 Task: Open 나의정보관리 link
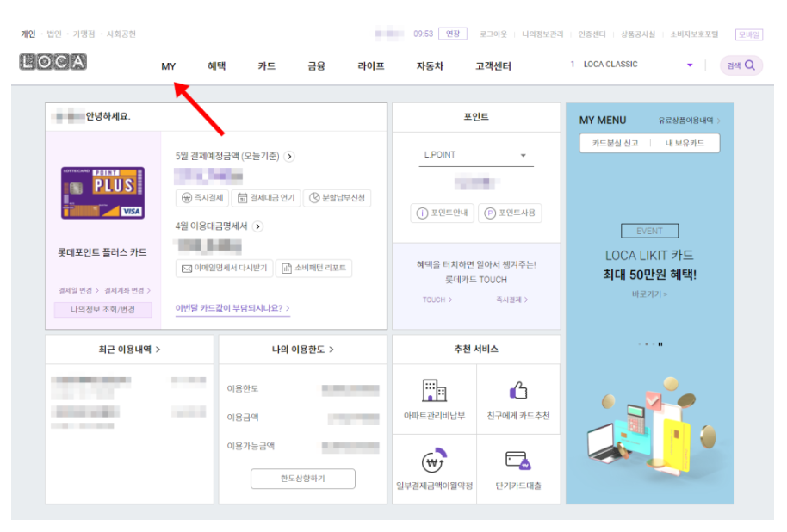(542, 34)
